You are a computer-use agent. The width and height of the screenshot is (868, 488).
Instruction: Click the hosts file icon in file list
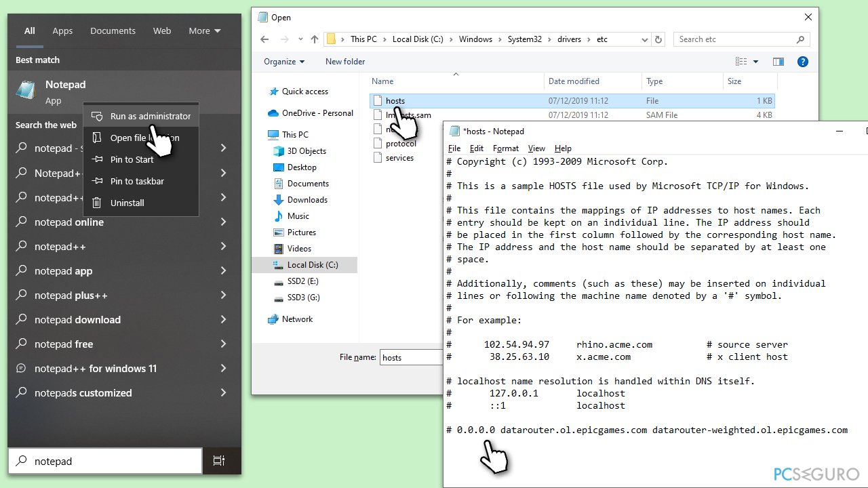click(x=378, y=101)
